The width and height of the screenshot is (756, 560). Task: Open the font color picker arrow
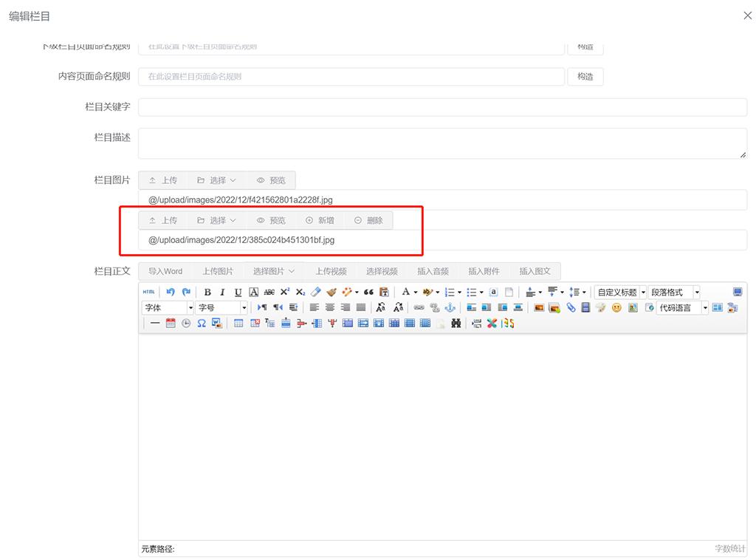tap(415, 293)
